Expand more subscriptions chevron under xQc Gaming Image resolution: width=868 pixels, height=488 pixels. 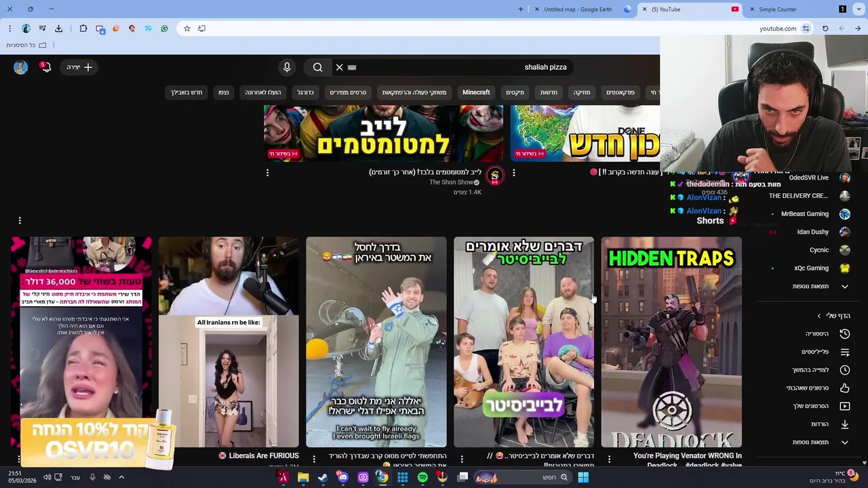click(x=845, y=286)
